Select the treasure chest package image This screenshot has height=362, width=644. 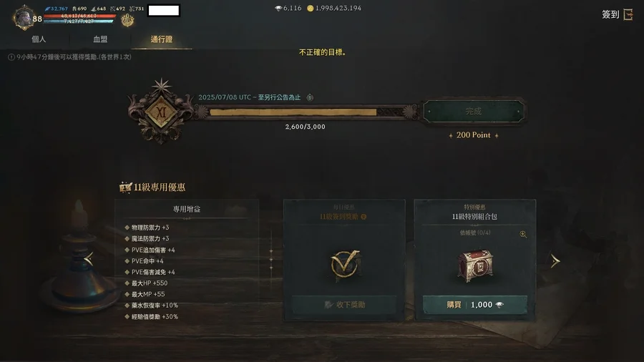click(475, 265)
